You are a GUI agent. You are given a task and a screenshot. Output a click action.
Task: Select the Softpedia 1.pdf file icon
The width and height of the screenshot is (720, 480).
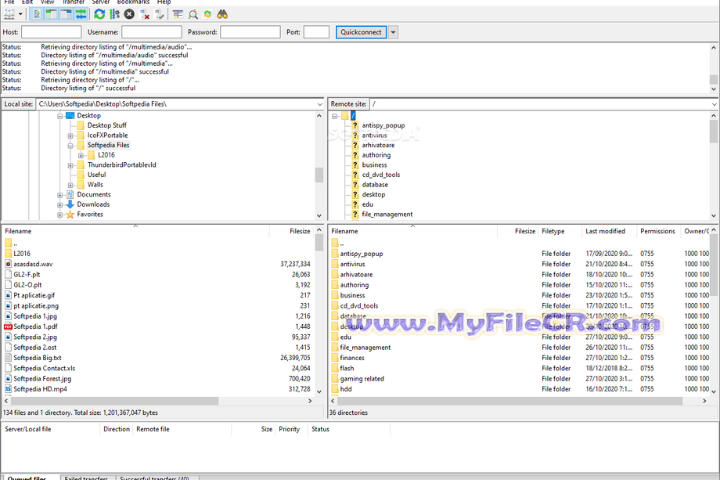(x=8, y=327)
